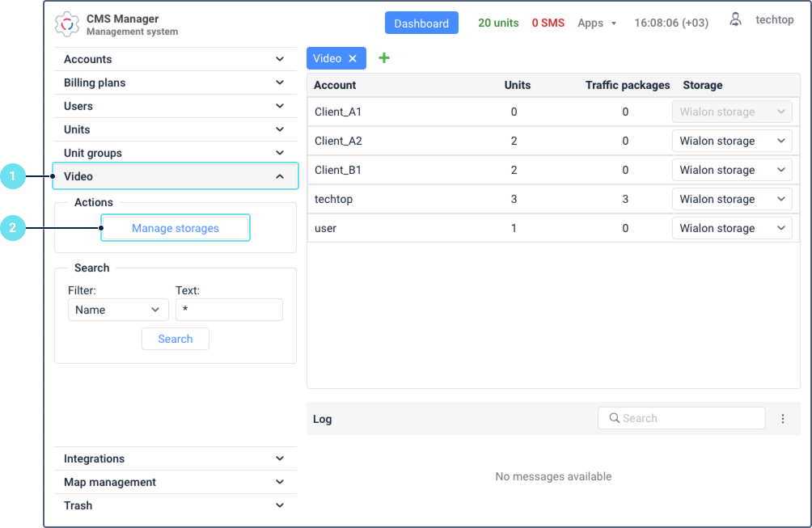Click the Dashboard button

click(x=421, y=23)
